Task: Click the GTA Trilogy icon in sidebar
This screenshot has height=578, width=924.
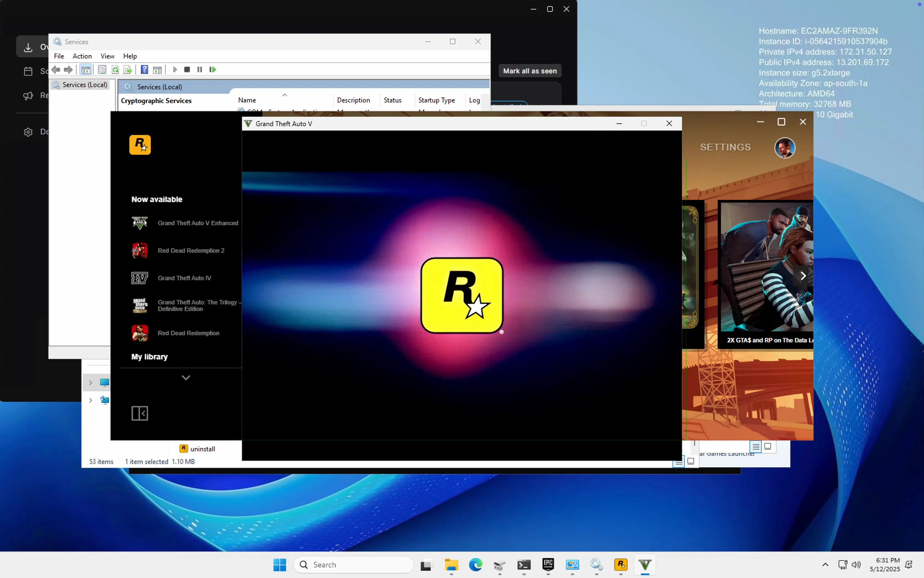Action: click(x=139, y=306)
